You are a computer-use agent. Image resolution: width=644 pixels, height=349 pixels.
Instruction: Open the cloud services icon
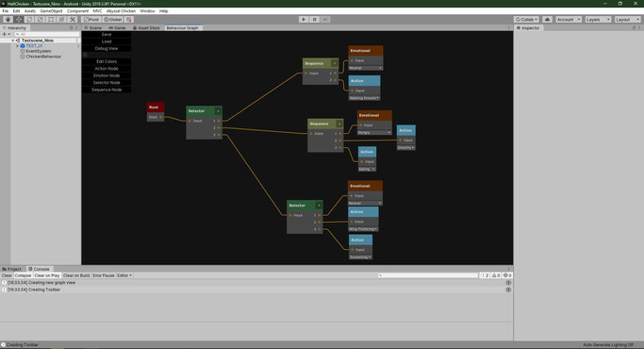547,19
